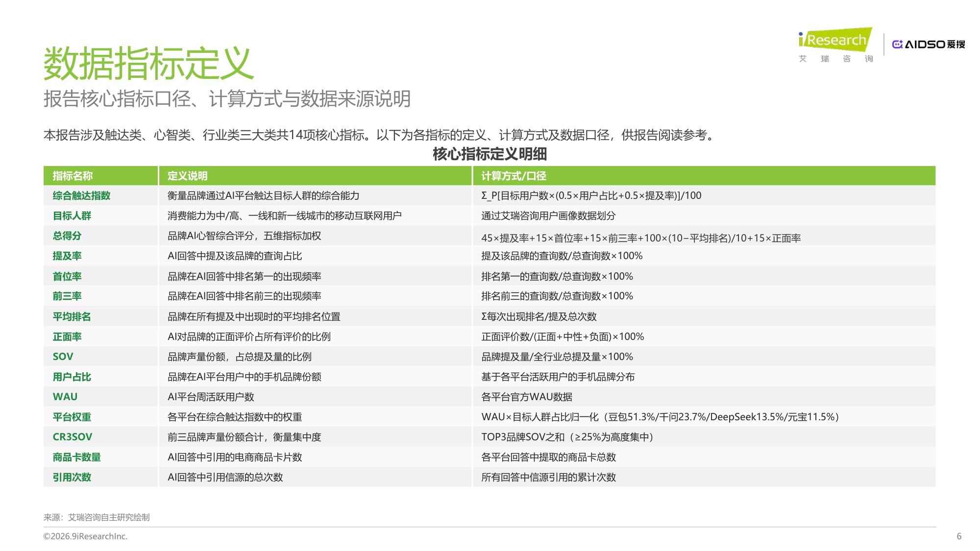The height and width of the screenshot is (551, 980).
Task: Click copyright ©2026.9iResearchInc.
Action: coord(85,536)
